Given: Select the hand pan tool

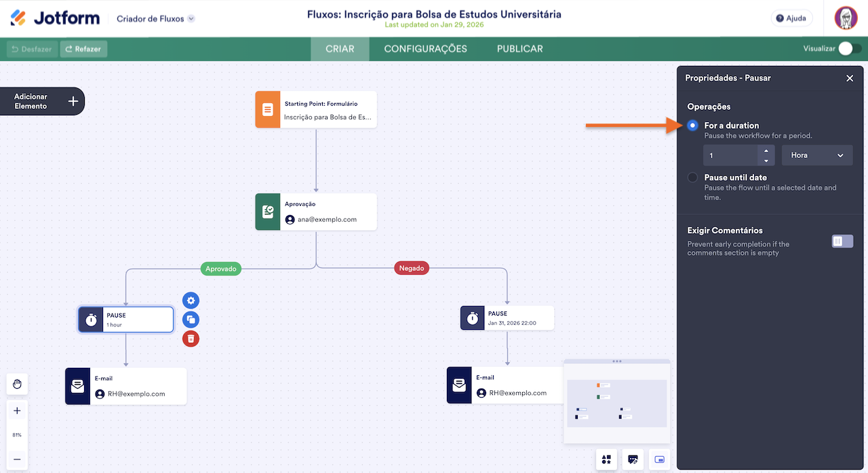Looking at the screenshot, I should (17, 385).
